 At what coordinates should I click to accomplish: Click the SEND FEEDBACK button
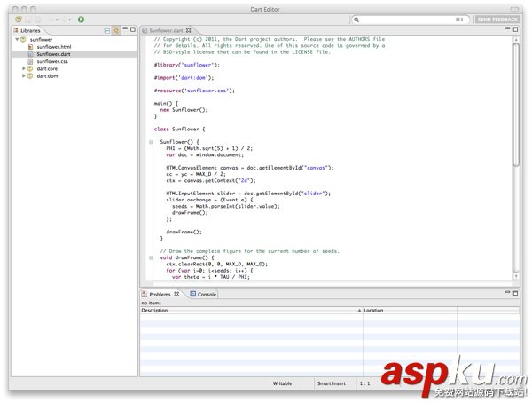click(x=497, y=20)
